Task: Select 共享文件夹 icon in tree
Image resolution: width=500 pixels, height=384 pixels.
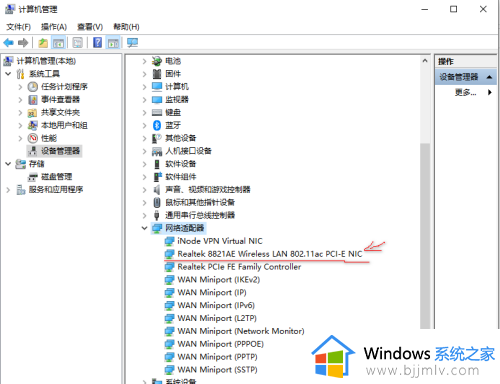Action: point(32,113)
